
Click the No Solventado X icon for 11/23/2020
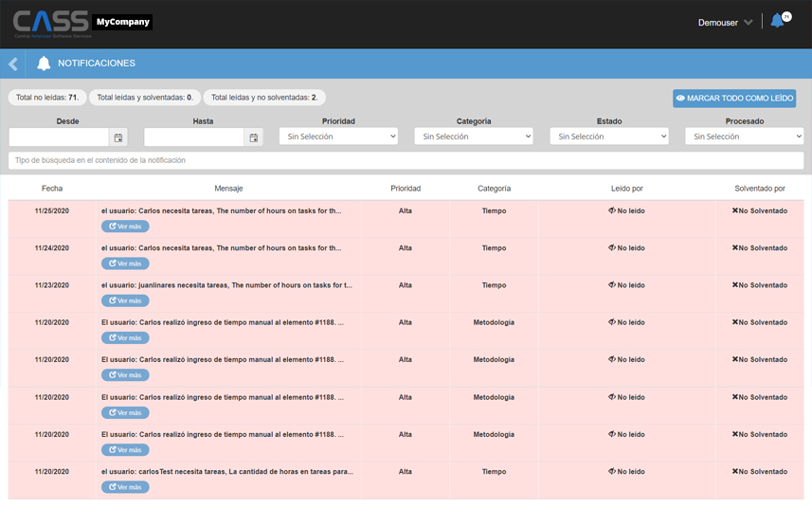pyautogui.click(x=735, y=285)
